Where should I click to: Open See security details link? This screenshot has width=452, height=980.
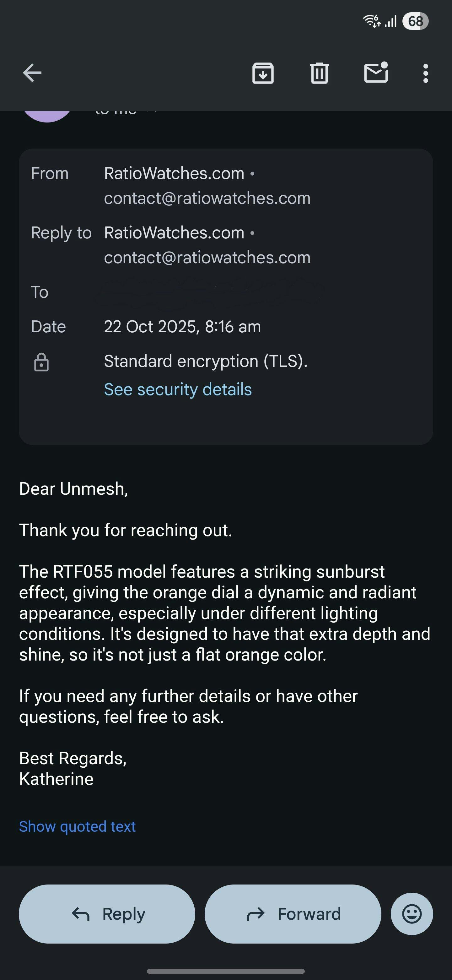click(x=178, y=389)
